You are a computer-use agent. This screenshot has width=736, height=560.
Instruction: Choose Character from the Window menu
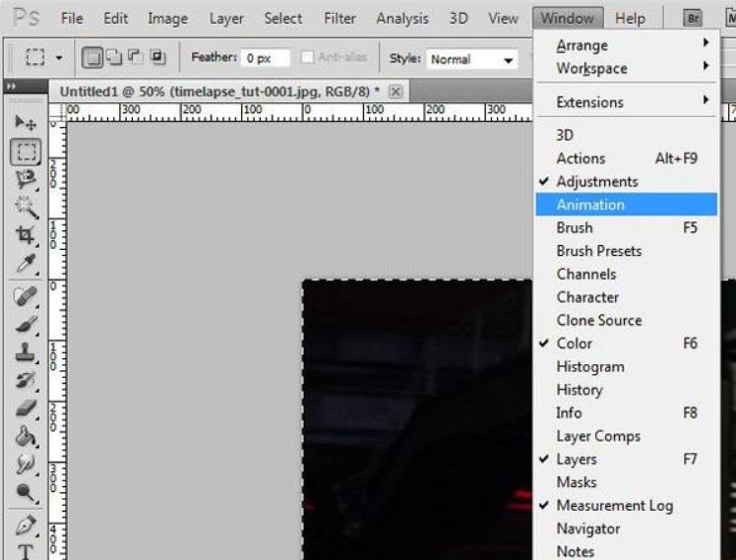[x=627, y=297]
